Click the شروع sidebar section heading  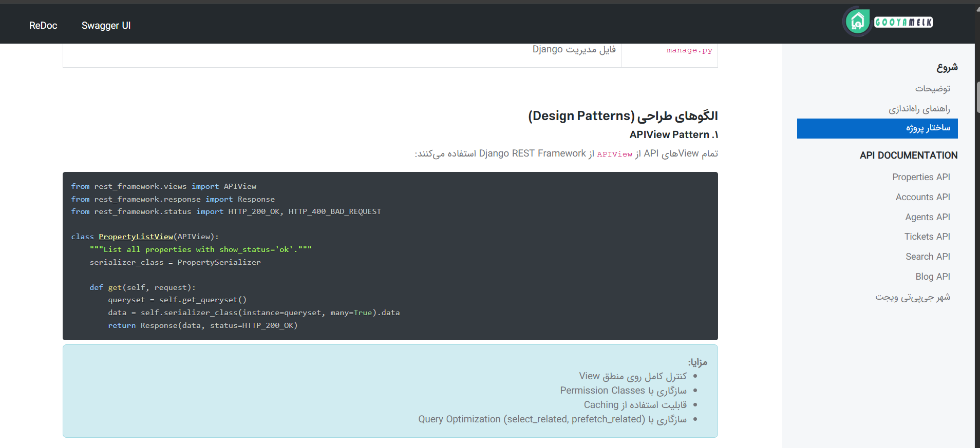click(947, 67)
